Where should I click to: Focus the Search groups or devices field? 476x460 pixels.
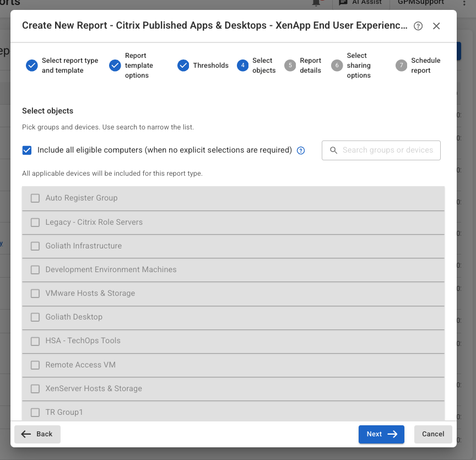pos(381,150)
